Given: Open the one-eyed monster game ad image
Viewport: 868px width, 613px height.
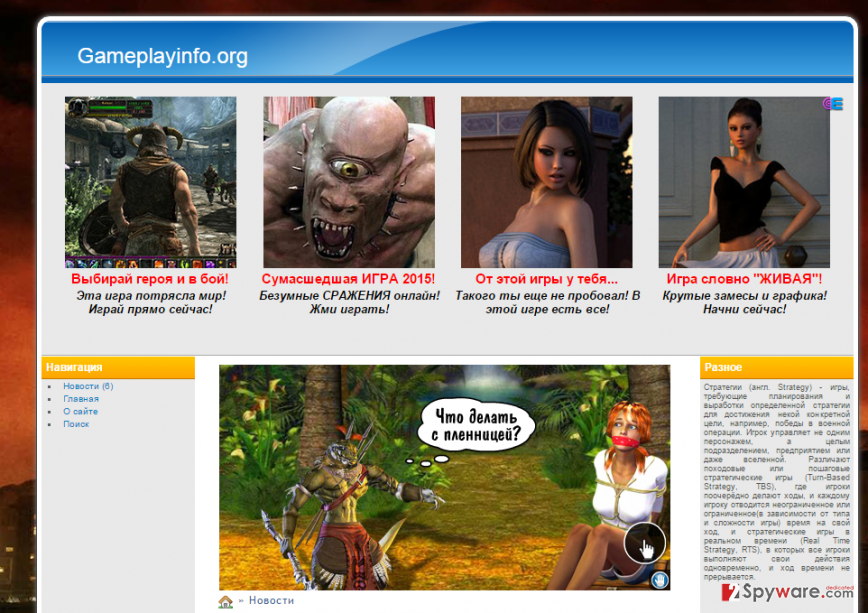Looking at the screenshot, I should [x=349, y=182].
